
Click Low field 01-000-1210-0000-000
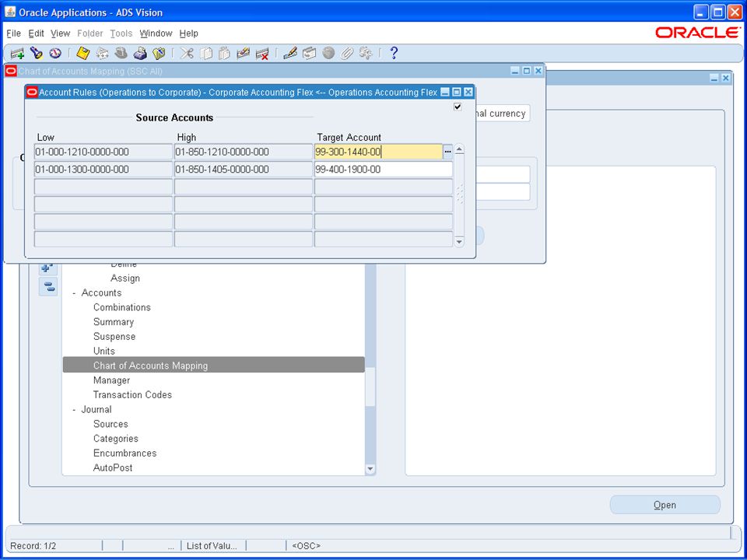tap(103, 152)
